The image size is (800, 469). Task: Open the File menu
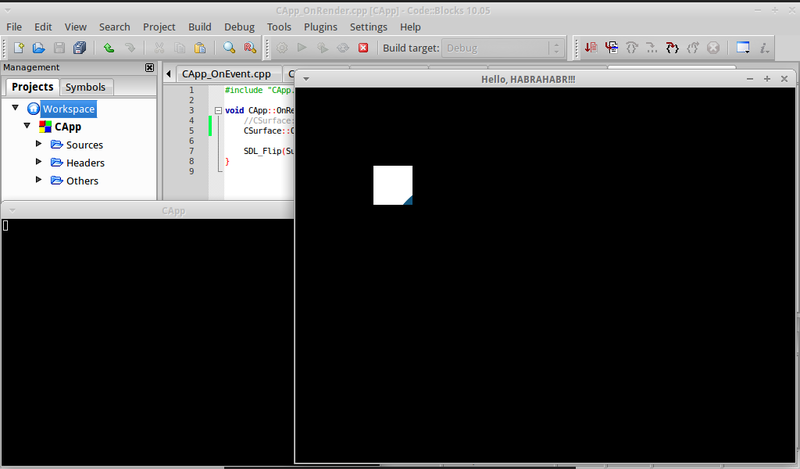(x=14, y=27)
